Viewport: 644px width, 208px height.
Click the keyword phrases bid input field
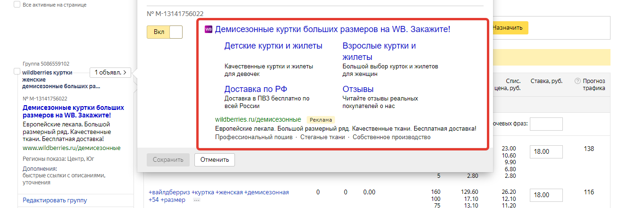click(x=546, y=124)
